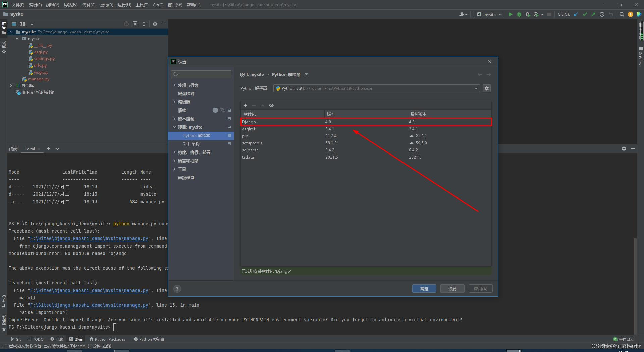Collapse all in project tool window

[x=144, y=24]
